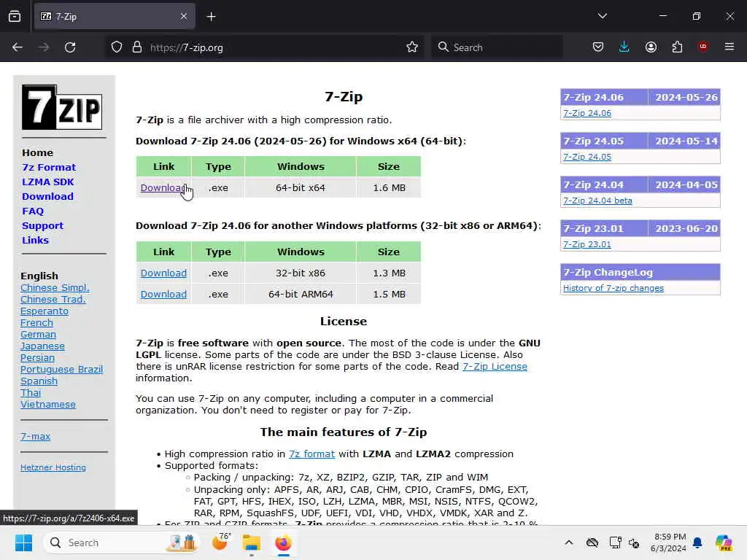Open the 7-Zip 24.04 beta link
The width and height of the screenshot is (747, 560).
[597, 201]
